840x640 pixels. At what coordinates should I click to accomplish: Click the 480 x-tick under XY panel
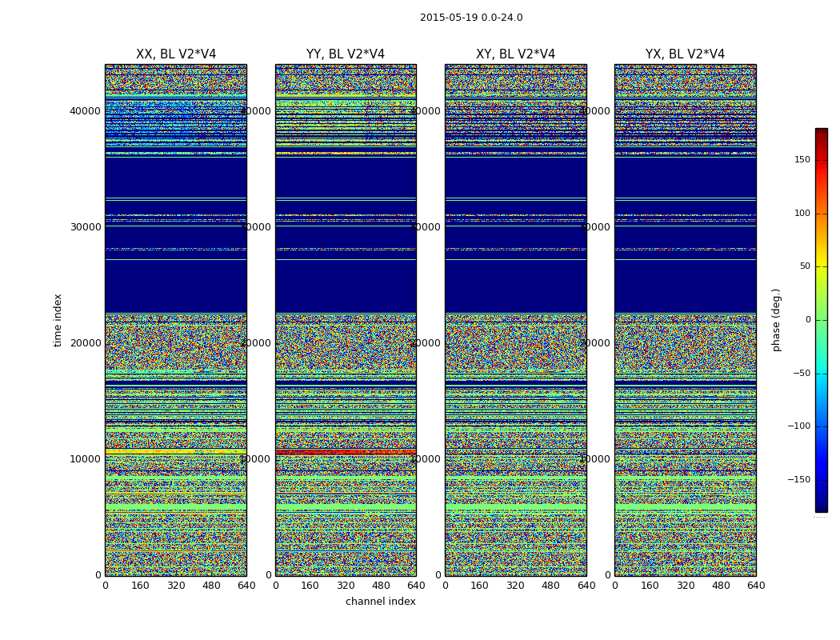550,586
